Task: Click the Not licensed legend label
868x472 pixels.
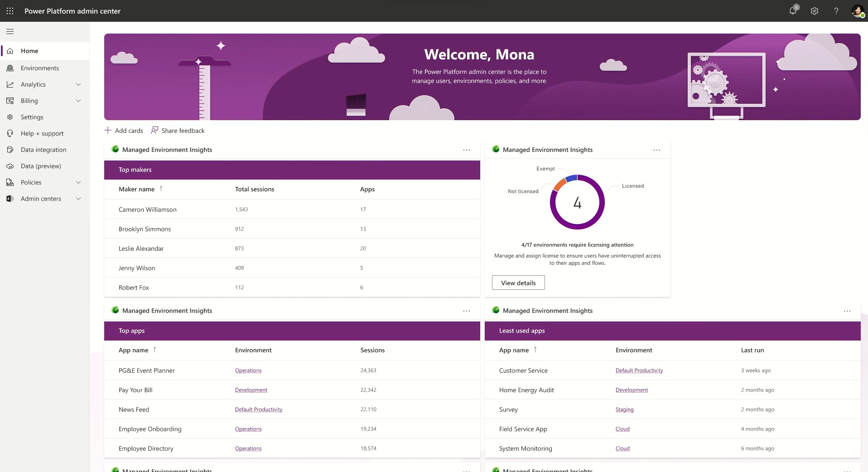Action: point(523,191)
